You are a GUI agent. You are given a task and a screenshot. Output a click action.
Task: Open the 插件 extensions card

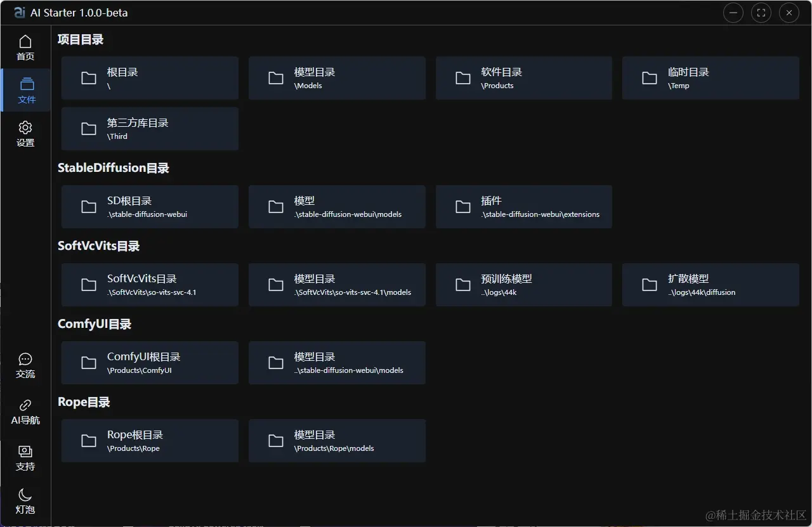coord(524,207)
